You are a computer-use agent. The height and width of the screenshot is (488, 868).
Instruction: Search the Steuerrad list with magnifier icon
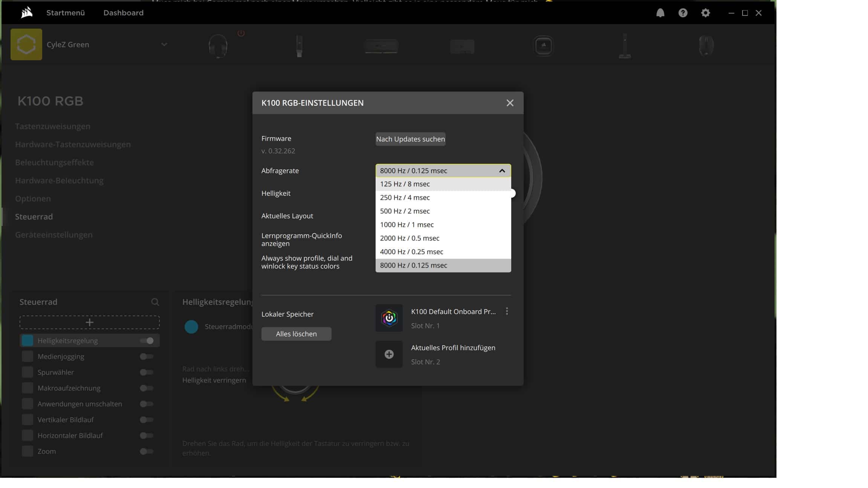coord(155,302)
